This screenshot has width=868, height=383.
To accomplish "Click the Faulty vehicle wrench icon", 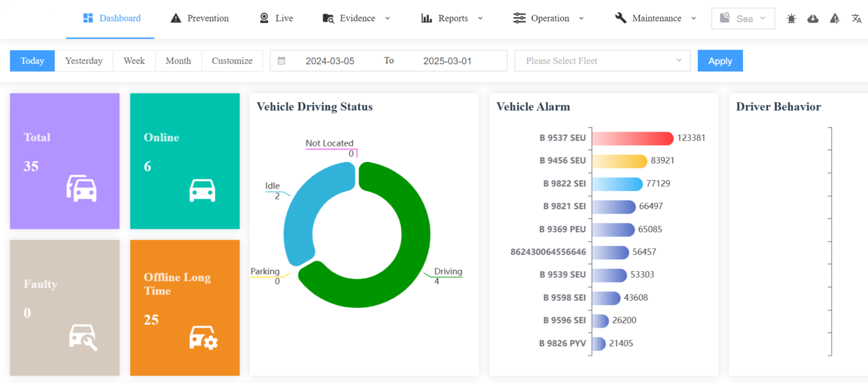I will (83, 337).
